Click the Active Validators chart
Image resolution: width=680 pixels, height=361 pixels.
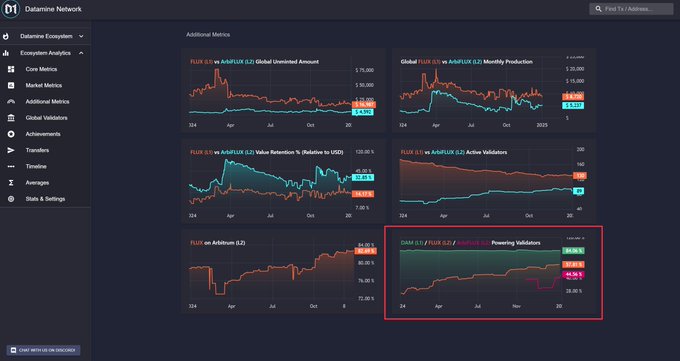[x=494, y=181]
